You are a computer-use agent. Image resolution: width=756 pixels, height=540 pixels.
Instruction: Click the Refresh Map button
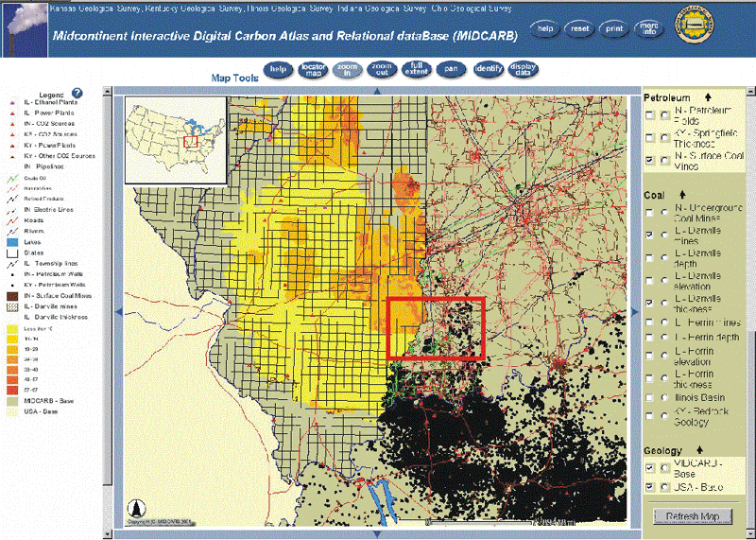tap(693, 516)
